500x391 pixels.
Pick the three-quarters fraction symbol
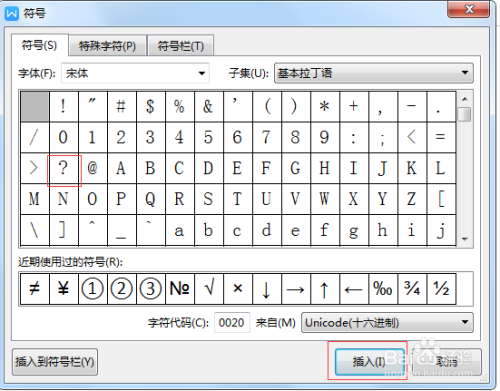tap(412, 289)
